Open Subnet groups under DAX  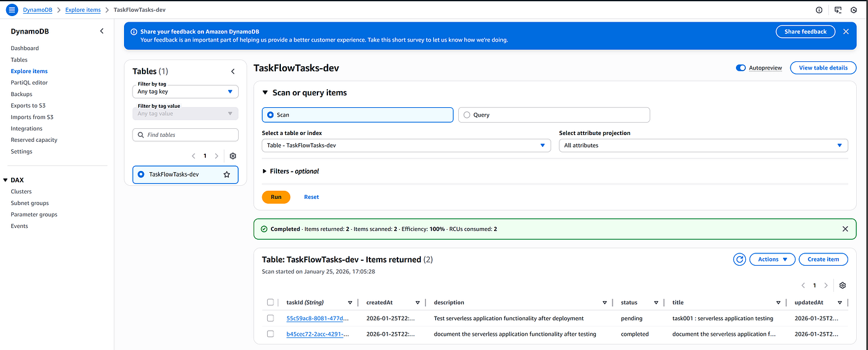[30, 203]
